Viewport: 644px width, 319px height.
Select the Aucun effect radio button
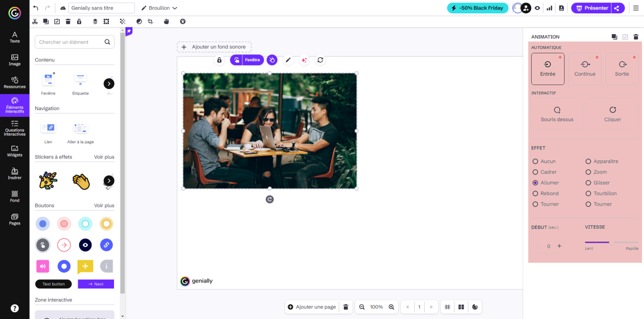[535, 161]
